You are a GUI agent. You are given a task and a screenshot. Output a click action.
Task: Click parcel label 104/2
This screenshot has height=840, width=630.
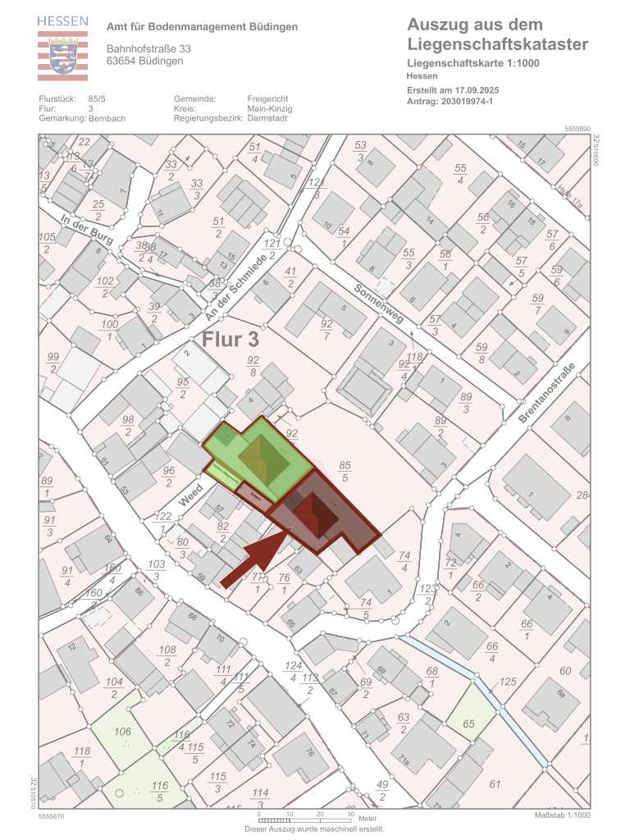coord(114,687)
